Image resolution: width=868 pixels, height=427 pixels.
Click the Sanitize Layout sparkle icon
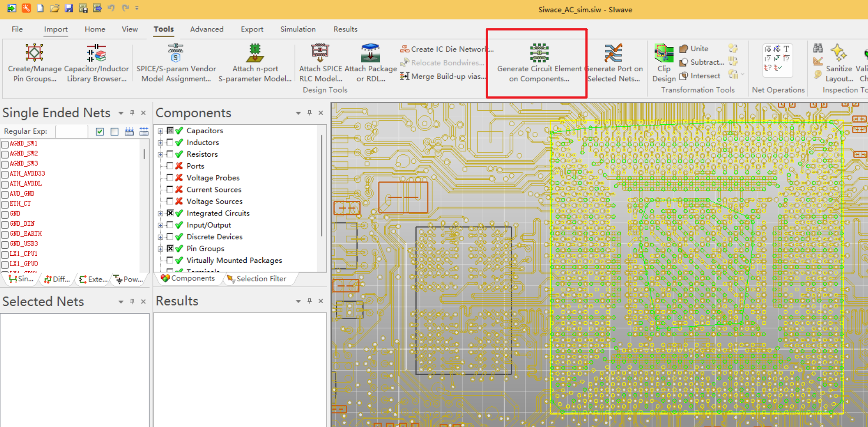838,53
